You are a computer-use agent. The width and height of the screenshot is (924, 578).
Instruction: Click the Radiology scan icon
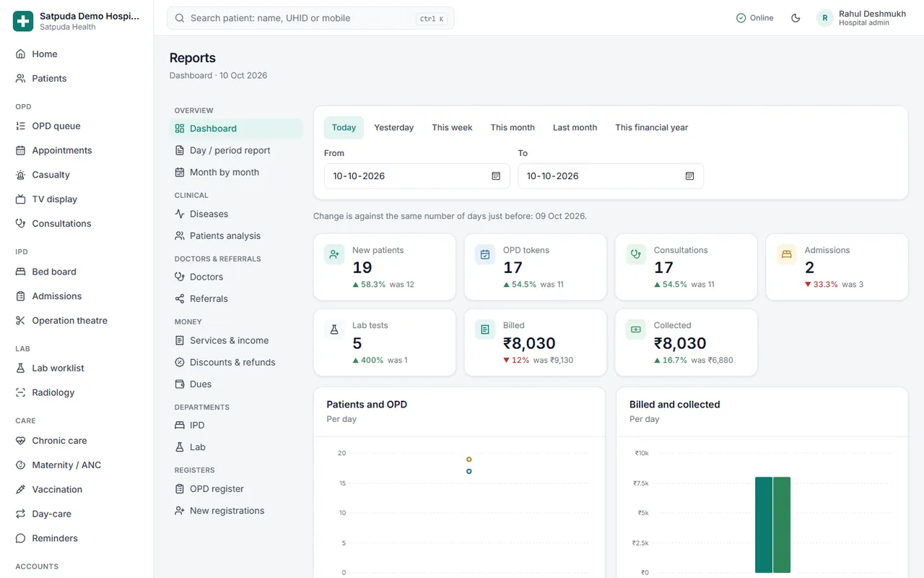20,392
